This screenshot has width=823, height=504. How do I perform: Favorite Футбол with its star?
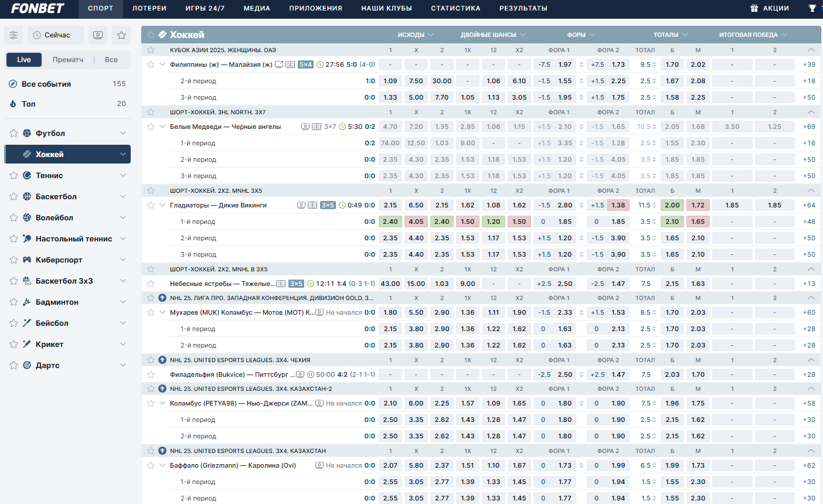pyautogui.click(x=13, y=133)
